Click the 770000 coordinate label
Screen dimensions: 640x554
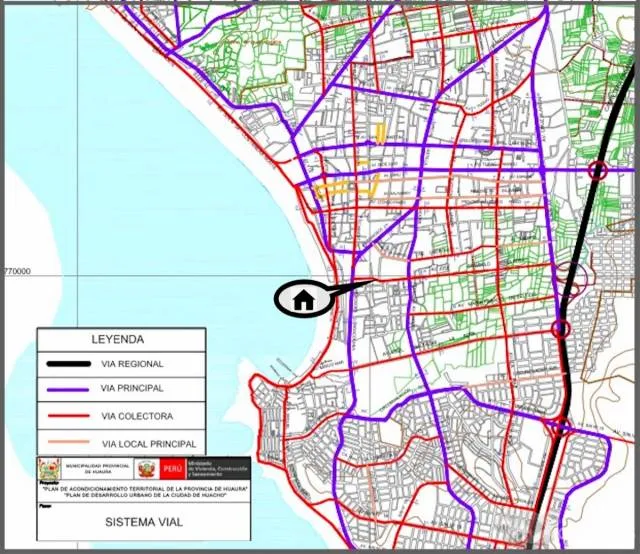coord(17,271)
